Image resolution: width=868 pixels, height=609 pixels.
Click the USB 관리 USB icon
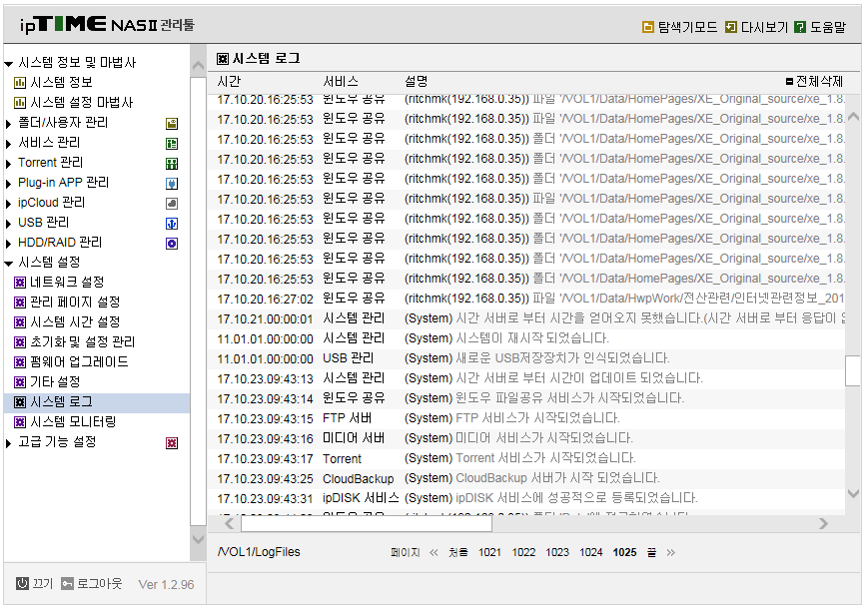click(172, 224)
